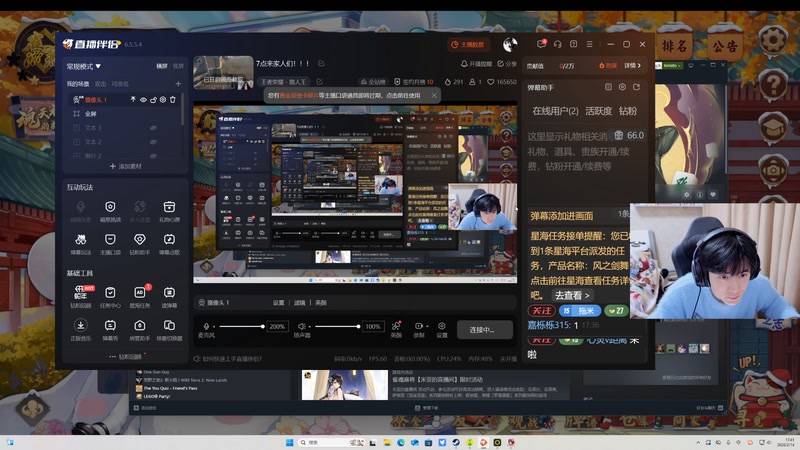Image resolution: width=800 pixels, height=450 pixels.
Task: Open the 签约月榜 monthly ranking
Action: [x=414, y=82]
